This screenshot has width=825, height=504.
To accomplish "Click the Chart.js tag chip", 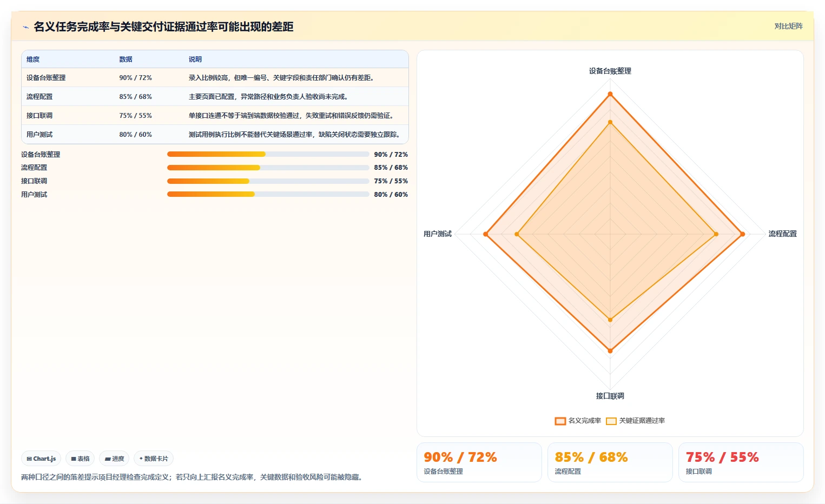I will (41, 459).
